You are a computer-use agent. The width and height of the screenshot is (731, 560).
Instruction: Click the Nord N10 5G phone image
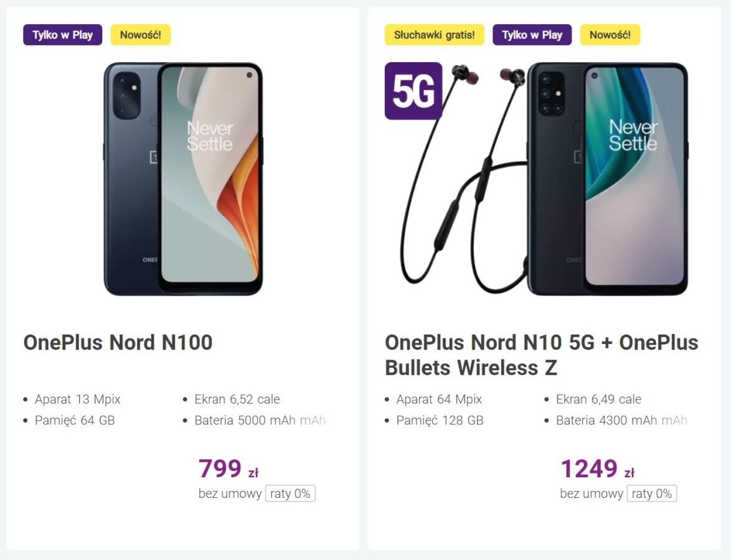click(x=608, y=179)
